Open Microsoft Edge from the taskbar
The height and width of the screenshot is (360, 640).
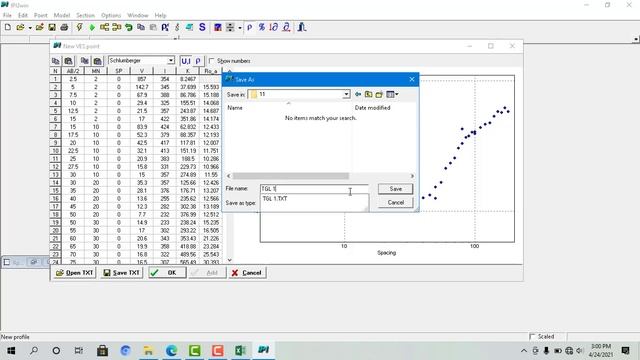point(172,351)
